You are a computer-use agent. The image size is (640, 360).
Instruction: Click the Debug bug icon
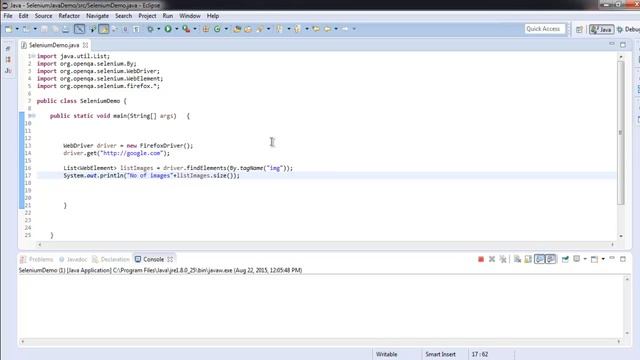pos(150,29)
